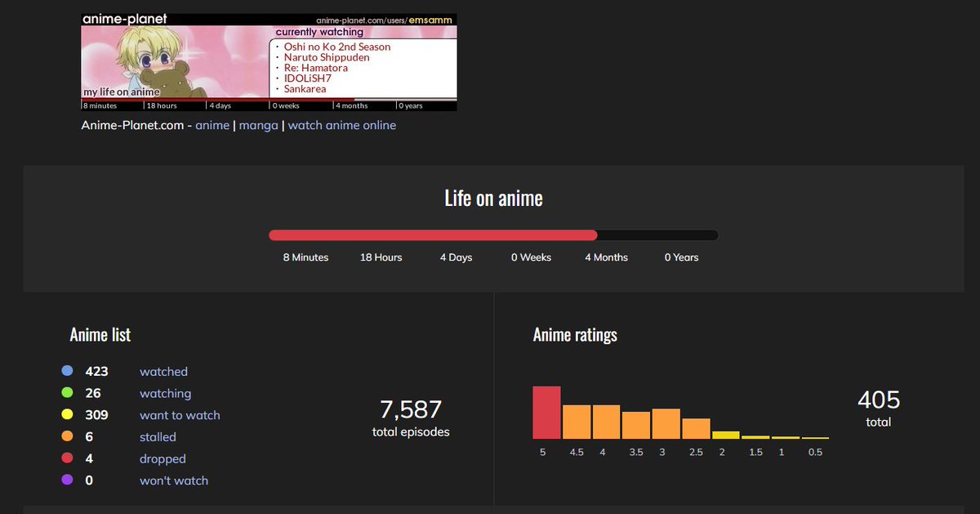Click the orange dot beside stalled
The width and height of the screenshot is (980, 514).
point(67,437)
